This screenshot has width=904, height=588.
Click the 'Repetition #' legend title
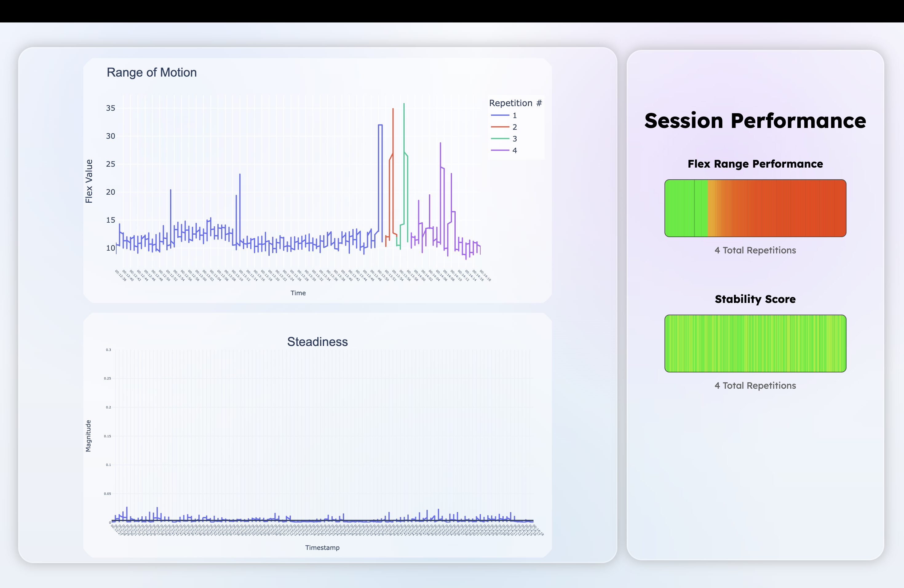tap(515, 103)
